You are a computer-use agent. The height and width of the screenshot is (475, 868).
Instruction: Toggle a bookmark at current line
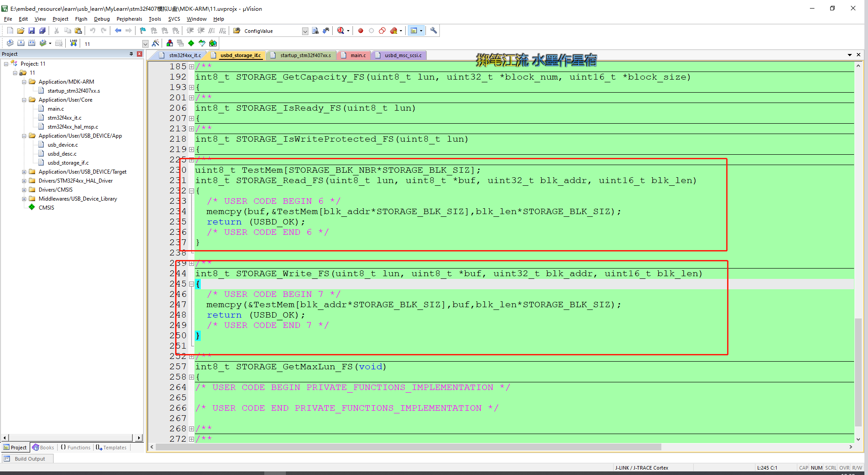142,30
